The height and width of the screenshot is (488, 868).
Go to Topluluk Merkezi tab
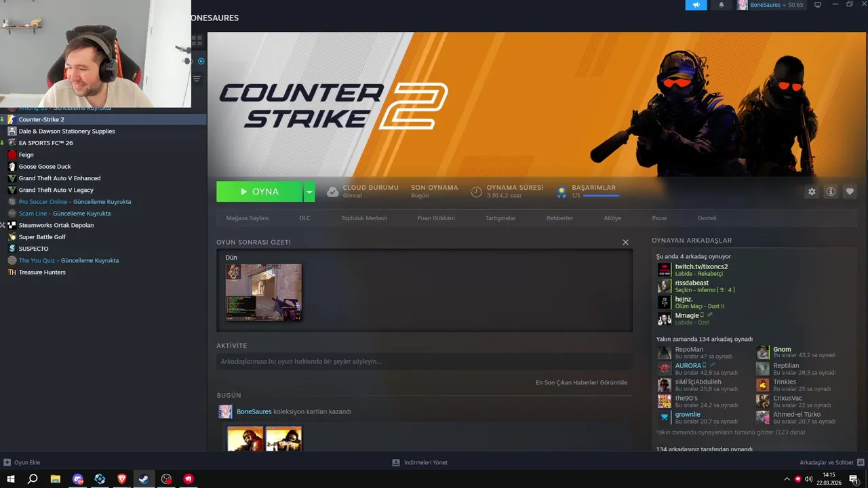point(364,218)
